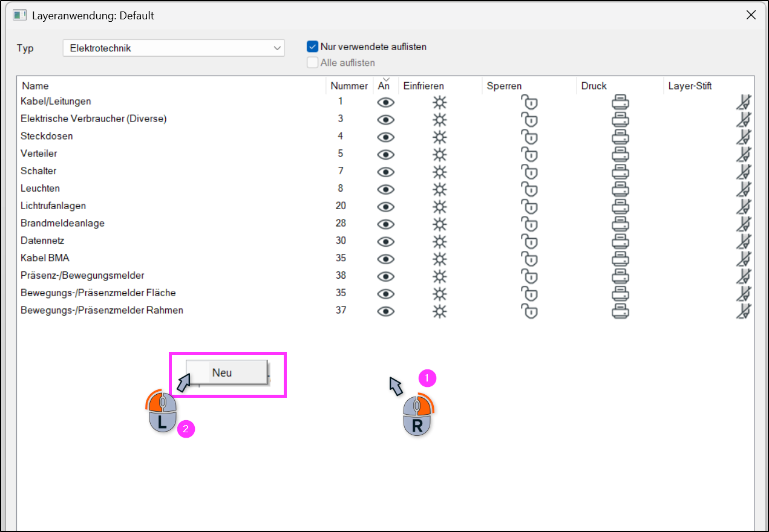Click the Layer-Stift column header
The image size is (769, 532).
[708, 86]
